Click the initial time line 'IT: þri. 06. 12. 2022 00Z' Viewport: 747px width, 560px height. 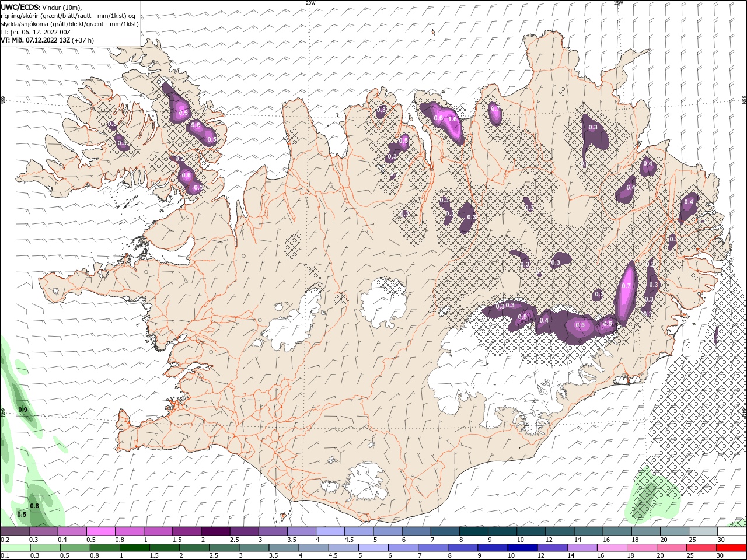[36, 32]
